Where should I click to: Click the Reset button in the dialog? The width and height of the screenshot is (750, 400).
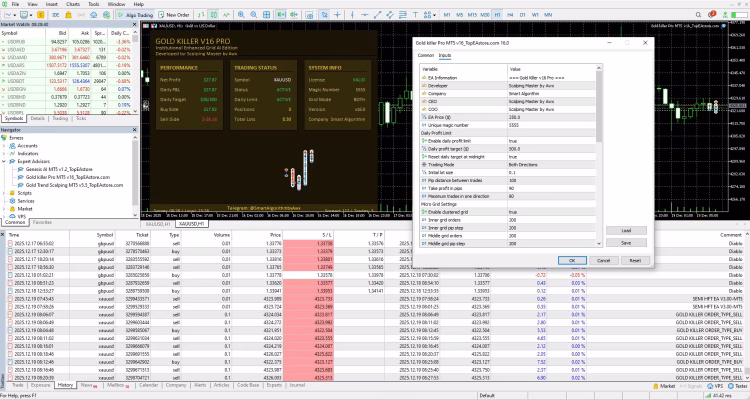pyautogui.click(x=635, y=260)
